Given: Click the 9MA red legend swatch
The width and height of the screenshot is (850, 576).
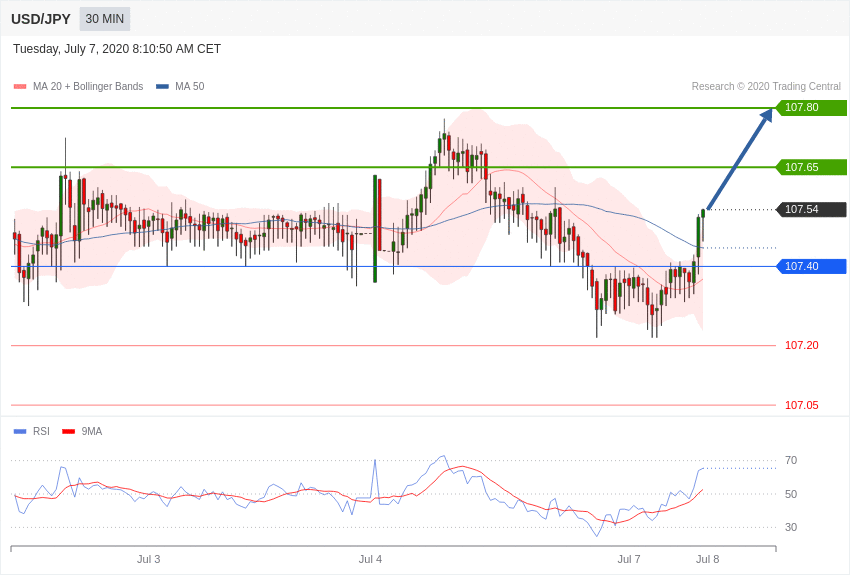Looking at the screenshot, I should 69,431.
